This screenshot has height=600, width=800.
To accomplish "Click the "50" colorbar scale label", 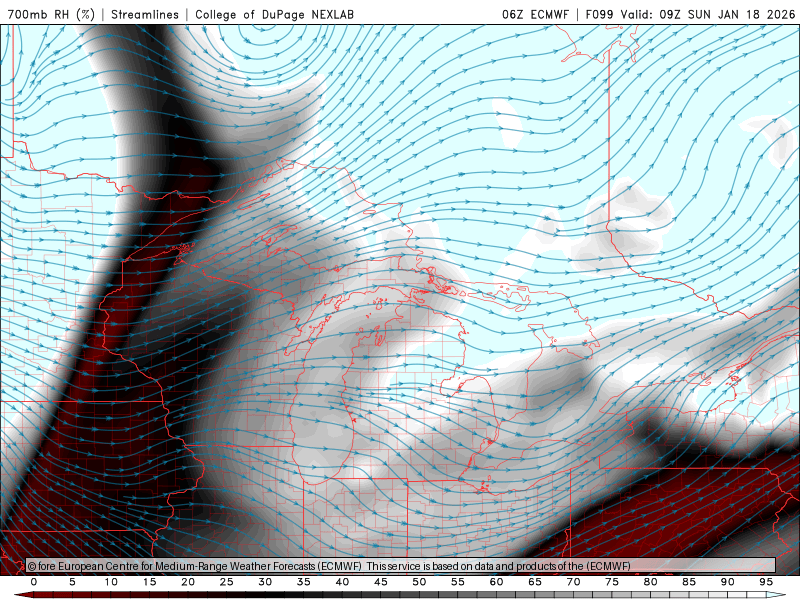I will 419,582.
